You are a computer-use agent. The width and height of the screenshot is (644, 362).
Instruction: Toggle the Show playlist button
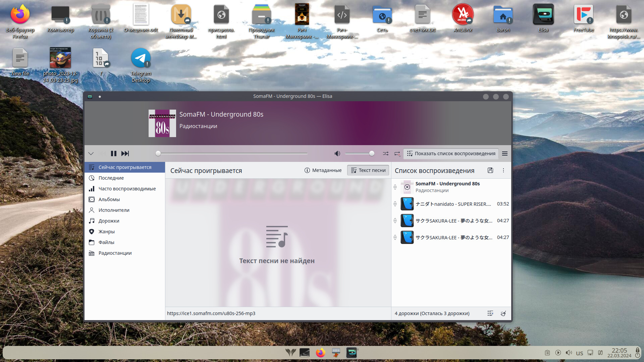pos(451,154)
